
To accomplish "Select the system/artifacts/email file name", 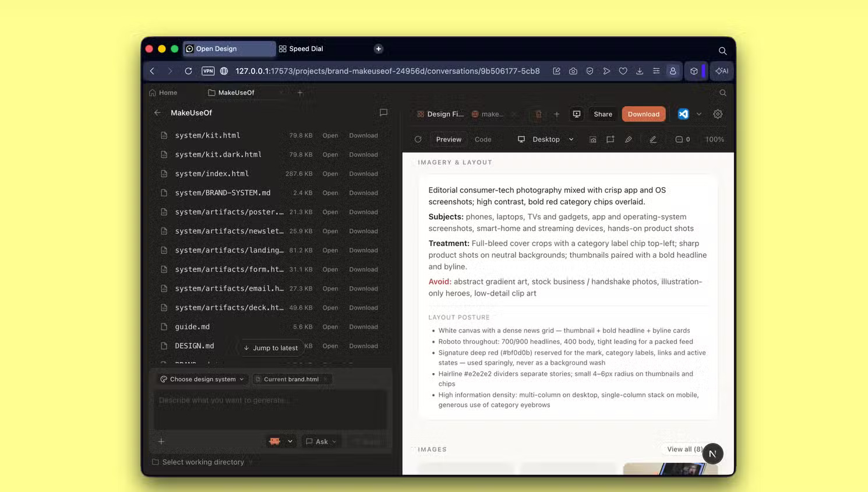I will pos(230,289).
